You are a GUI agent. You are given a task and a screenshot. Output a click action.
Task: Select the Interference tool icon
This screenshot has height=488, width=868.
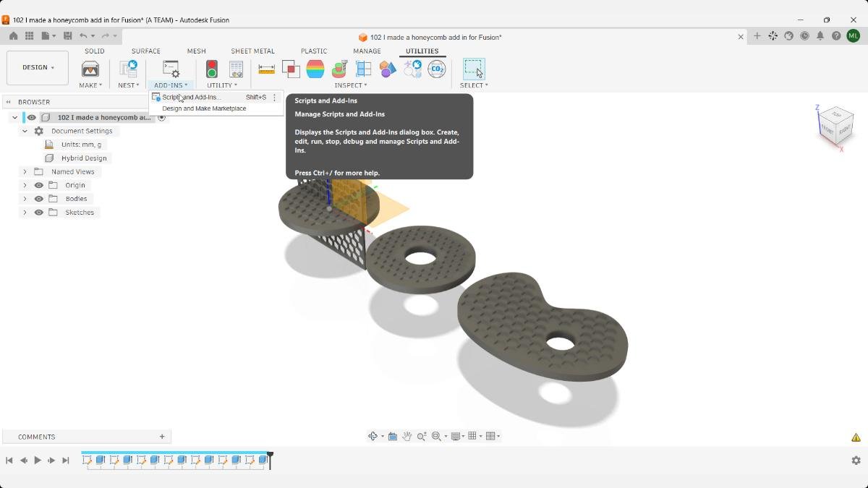(x=291, y=69)
